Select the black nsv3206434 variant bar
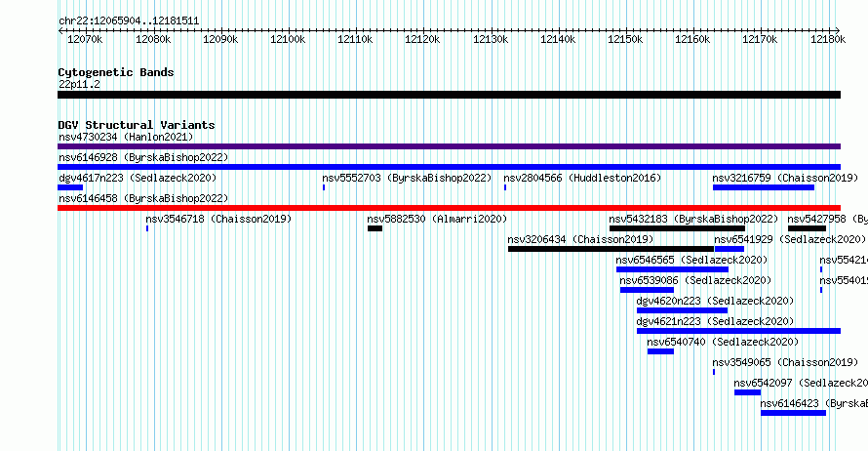The height and width of the screenshot is (451, 868). coord(612,249)
